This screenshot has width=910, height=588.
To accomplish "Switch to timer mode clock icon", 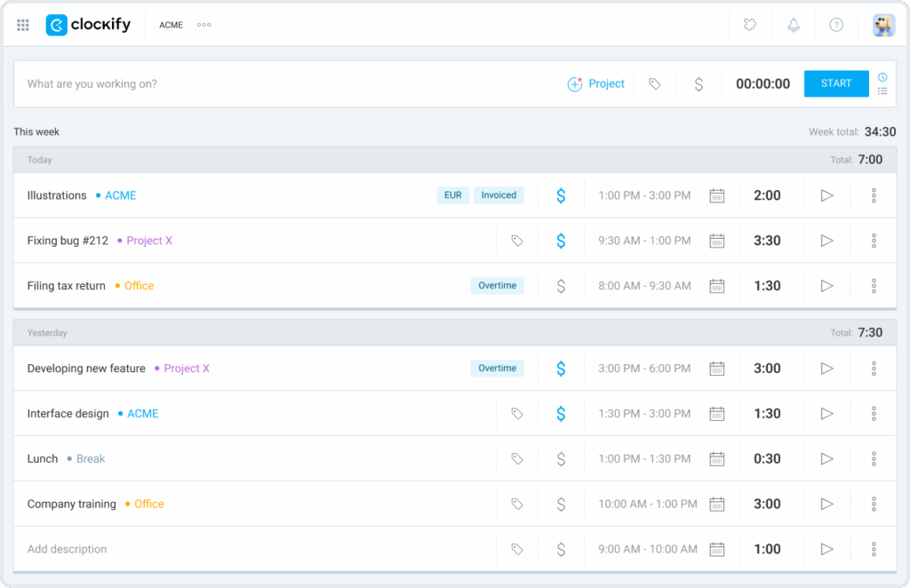I will 882,76.
